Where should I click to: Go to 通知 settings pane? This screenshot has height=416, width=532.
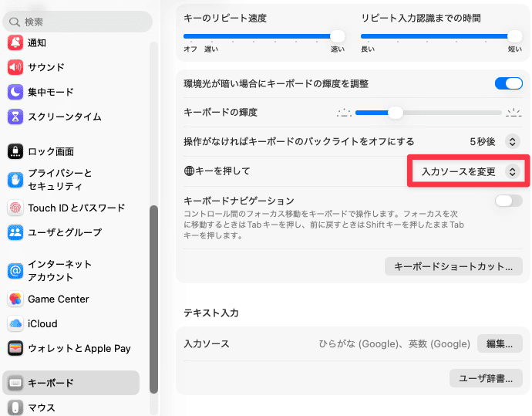pos(37,42)
